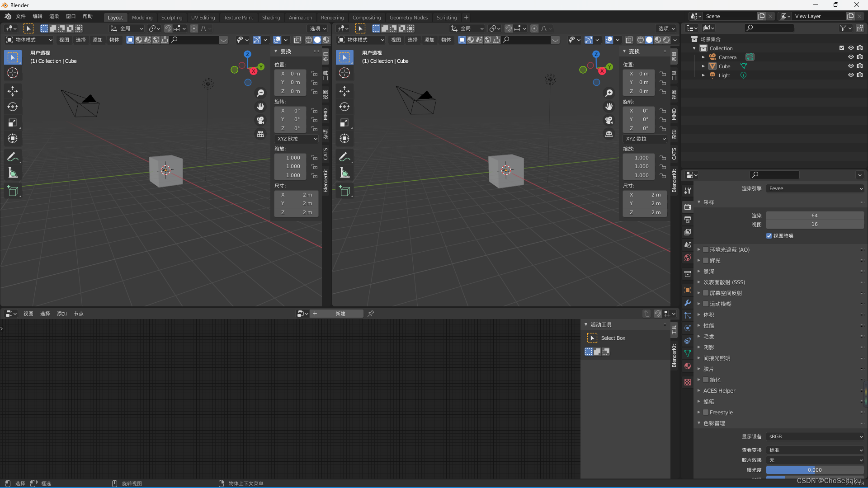Open 选项 button in right viewport header

coord(666,28)
